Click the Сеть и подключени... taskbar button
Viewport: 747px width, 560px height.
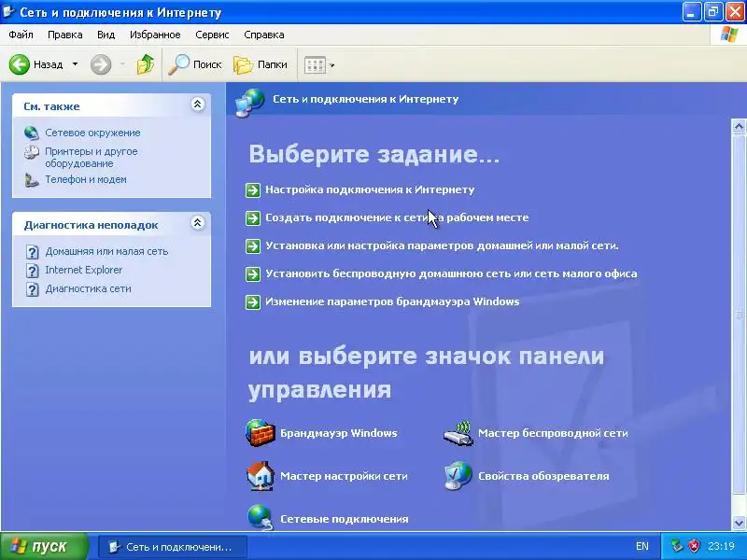point(173,547)
